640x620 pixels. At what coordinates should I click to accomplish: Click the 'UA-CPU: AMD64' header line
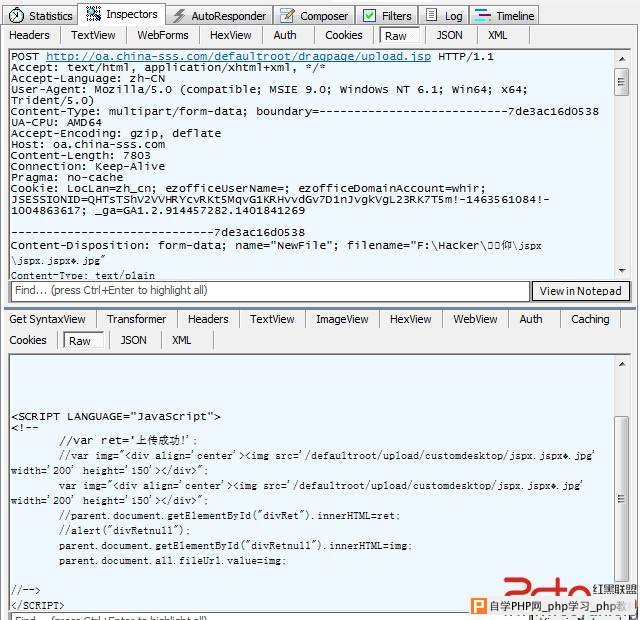click(56, 122)
